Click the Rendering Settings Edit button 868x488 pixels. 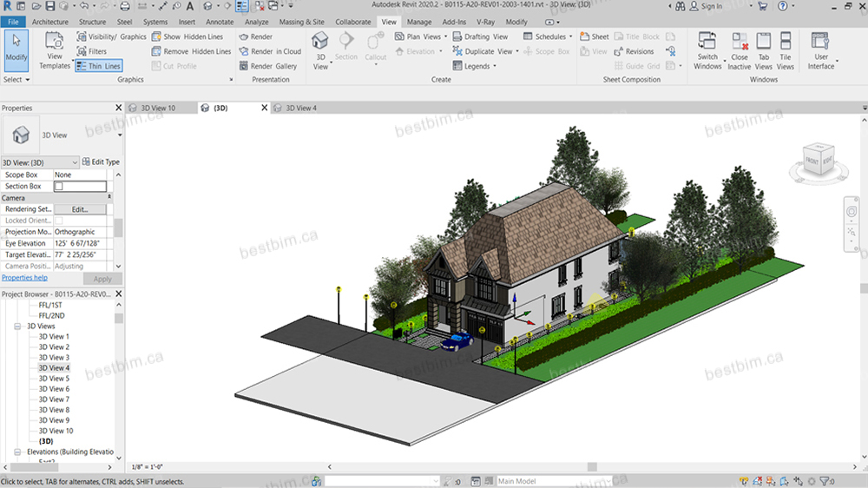click(x=80, y=209)
